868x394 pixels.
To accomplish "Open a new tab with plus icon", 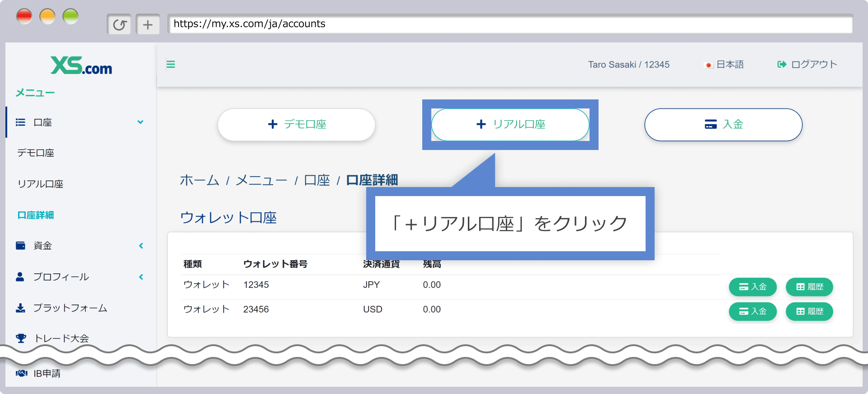I will coord(148,24).
